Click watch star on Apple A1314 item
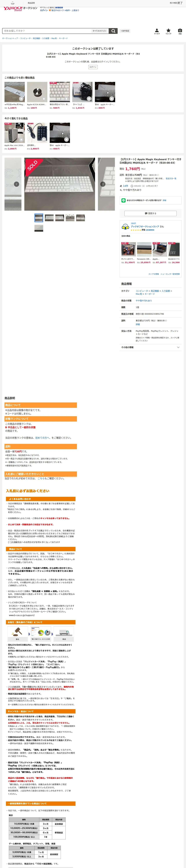The image size is (186, 868). pos(44,99)
